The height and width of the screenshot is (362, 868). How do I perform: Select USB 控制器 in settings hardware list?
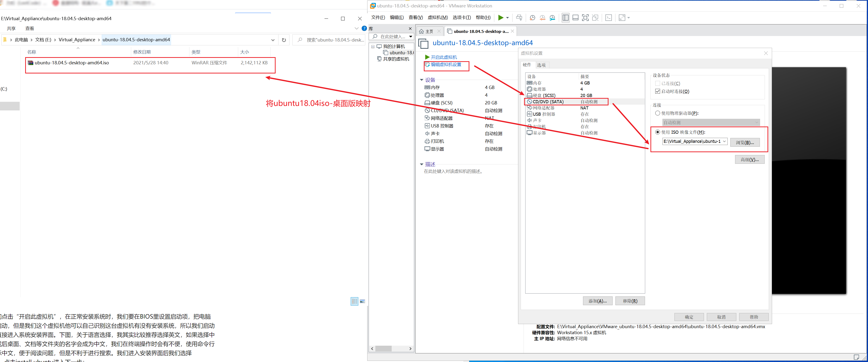(x=585, y=114)
